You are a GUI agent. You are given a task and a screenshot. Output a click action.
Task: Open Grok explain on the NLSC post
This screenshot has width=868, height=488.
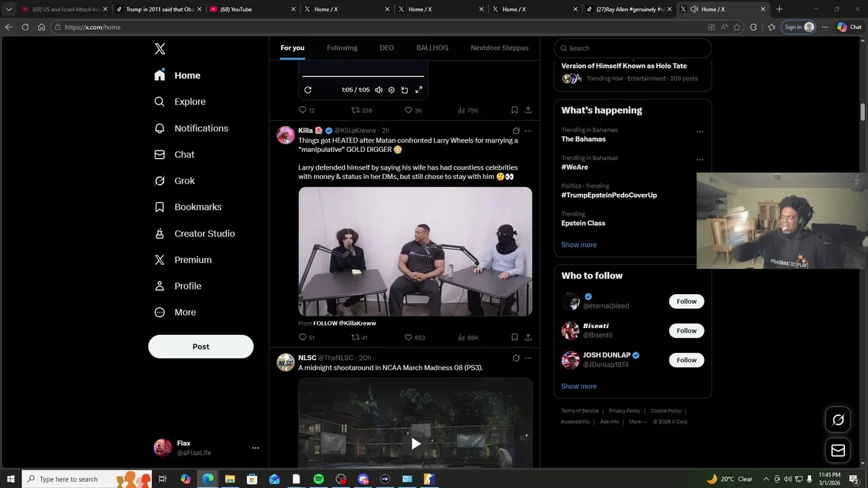coord(516,358)
